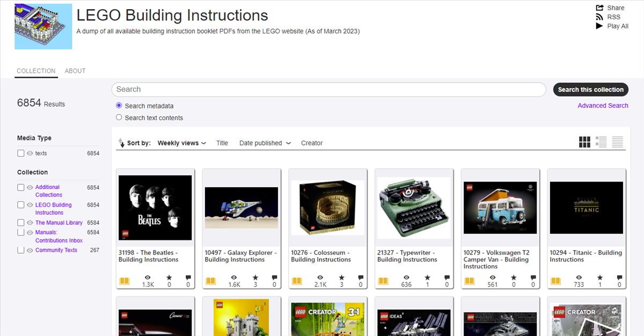Open the Titanic thumbnail image

[x=587, y=207]
